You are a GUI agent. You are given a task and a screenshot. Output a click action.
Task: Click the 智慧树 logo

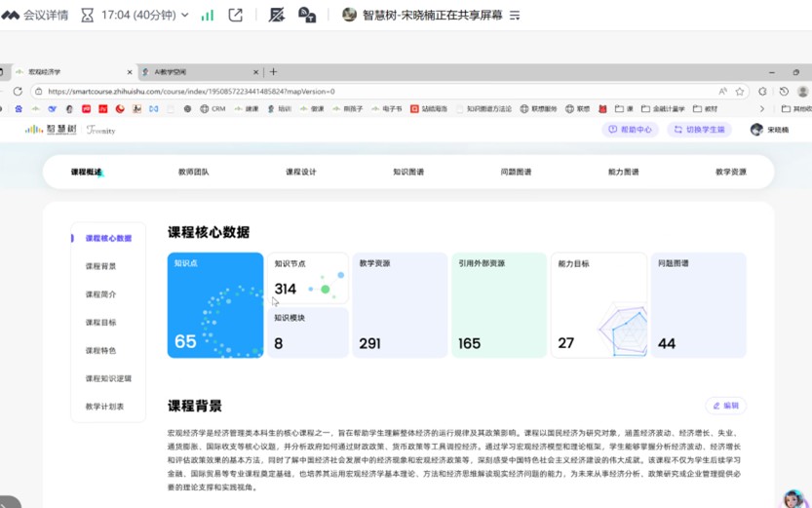click(x=51, y=130)
